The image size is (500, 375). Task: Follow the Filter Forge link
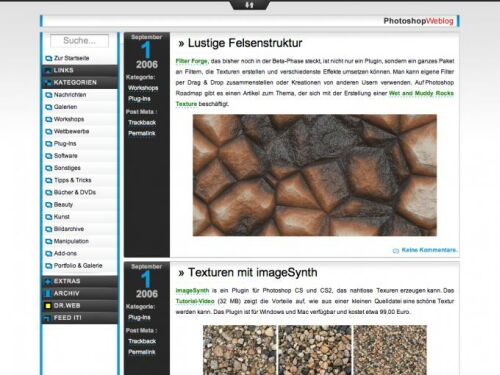[x=192, y=61]
